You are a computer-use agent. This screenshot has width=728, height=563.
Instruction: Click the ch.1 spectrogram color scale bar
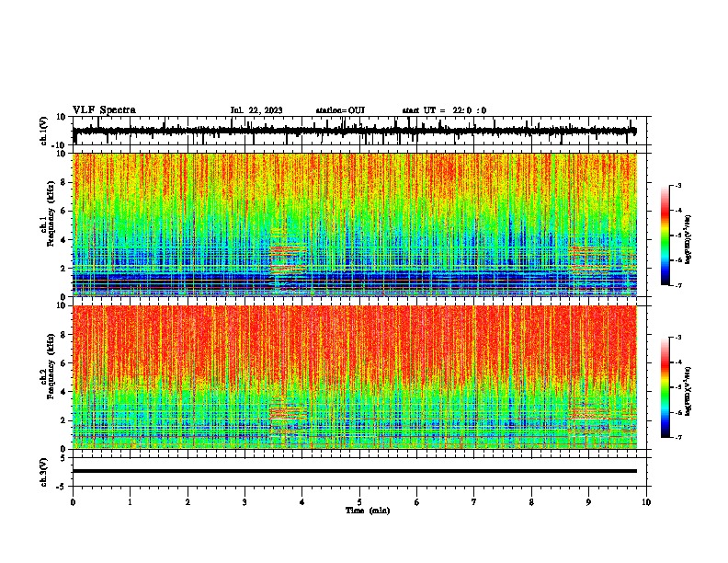click(x=665, y=236)
